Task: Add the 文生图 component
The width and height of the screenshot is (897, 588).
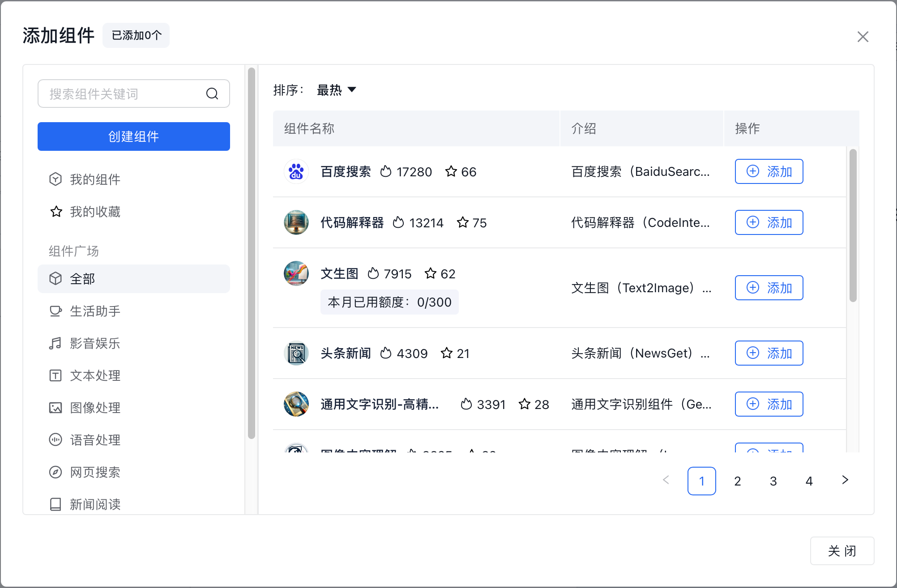Action: click(x=769, y=288)
